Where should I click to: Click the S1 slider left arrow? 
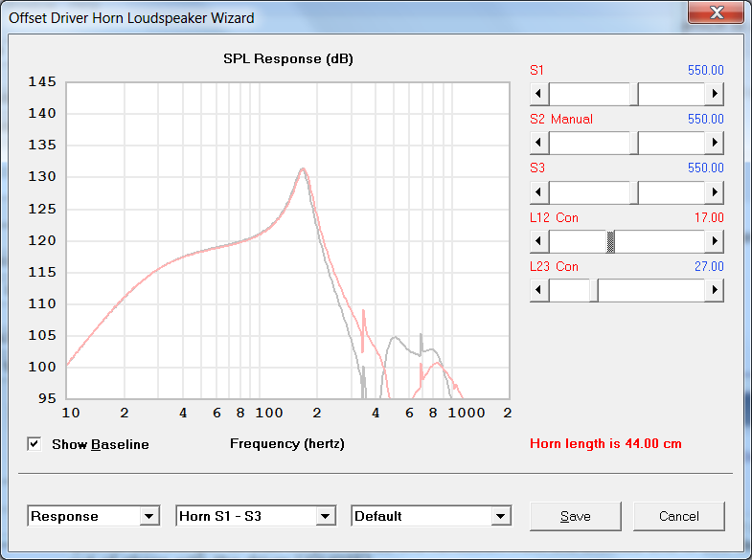(x=539, y=94)
